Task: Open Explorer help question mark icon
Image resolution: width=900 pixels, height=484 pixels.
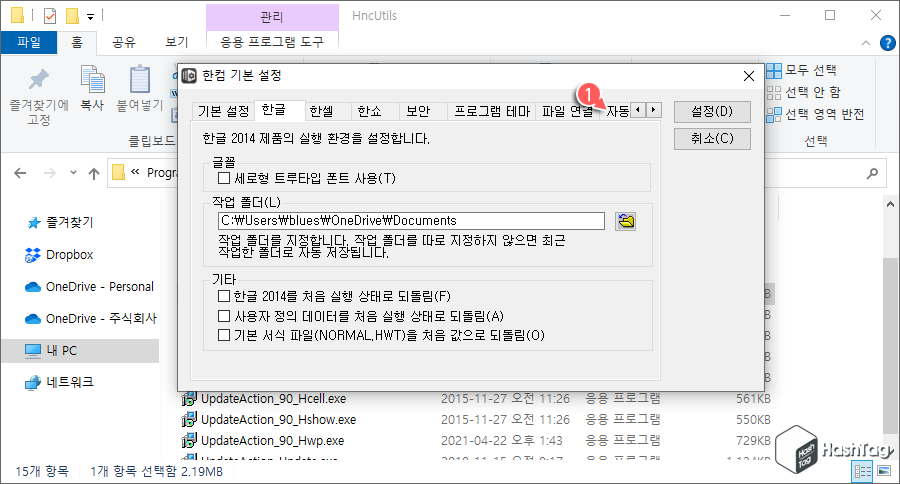Action: click(x=887, y=42)
